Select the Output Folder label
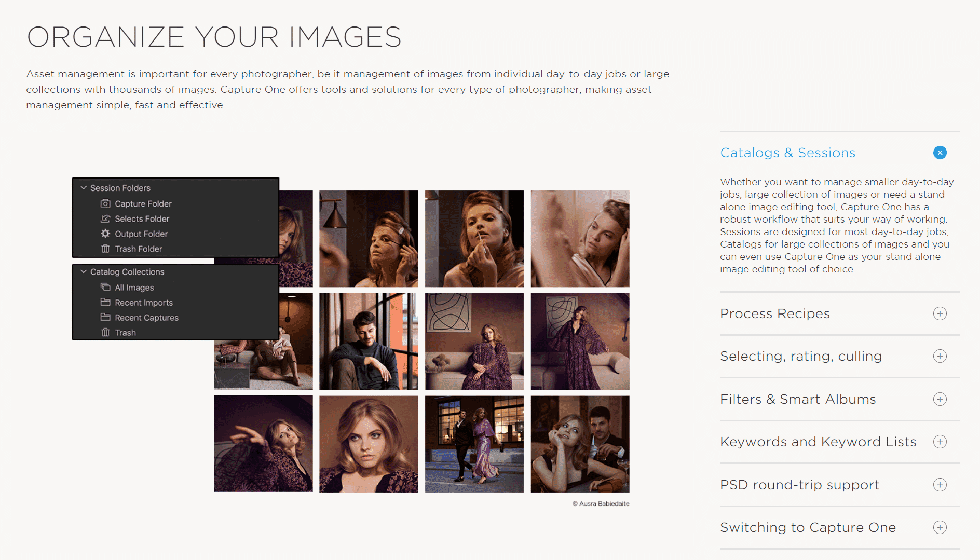The height and width of the screenshot is (560, 980). point(141,234)
